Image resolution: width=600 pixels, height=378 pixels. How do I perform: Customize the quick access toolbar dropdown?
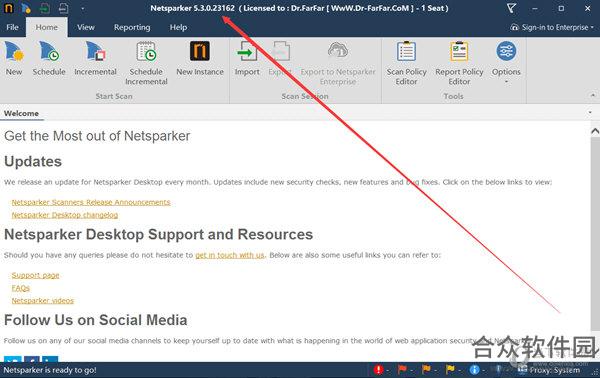pos(82,8)
